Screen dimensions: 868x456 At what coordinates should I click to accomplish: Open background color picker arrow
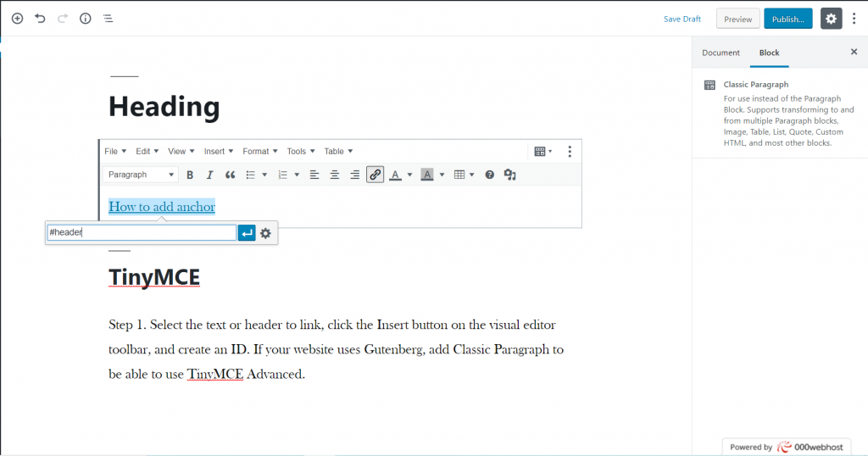pos(442,175)
